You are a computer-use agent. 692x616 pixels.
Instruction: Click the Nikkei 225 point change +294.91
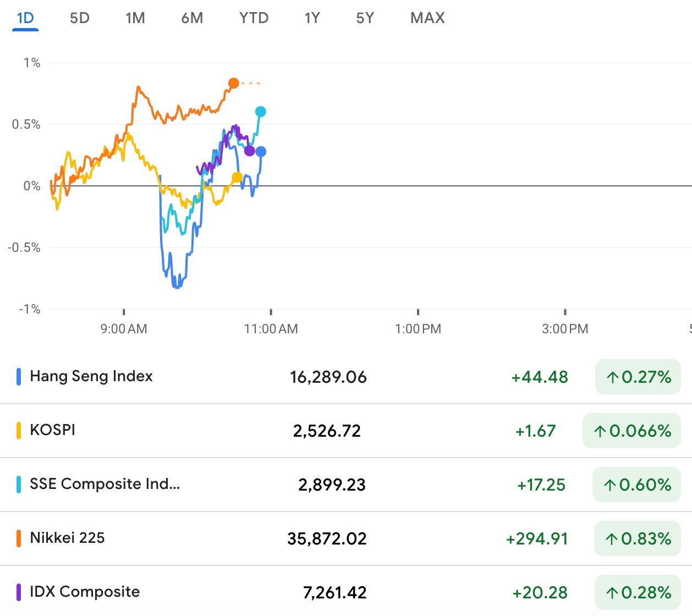pyautogui.click(x=537, y=539)
